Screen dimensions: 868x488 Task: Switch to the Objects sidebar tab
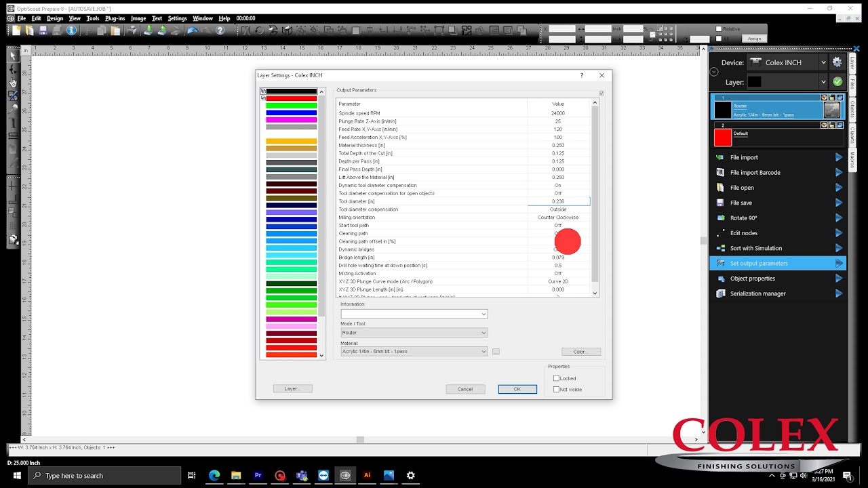pyautogui.click(x=852, y=108)
